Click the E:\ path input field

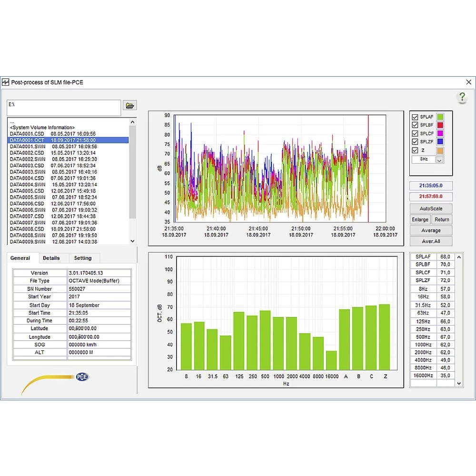[64, 108]
